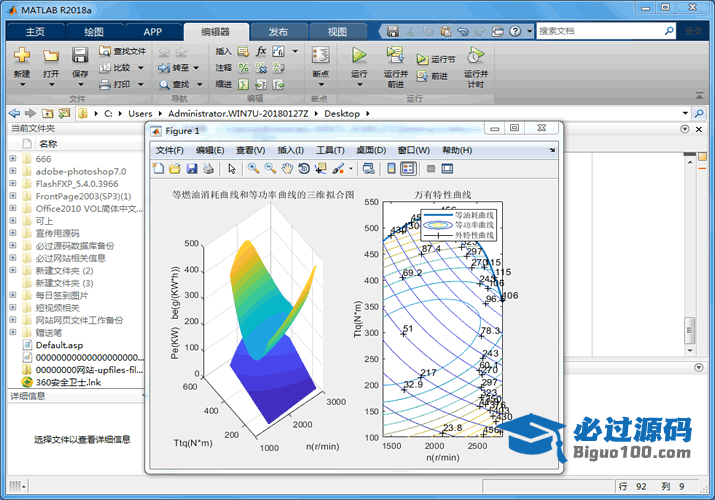Select the Pan hand tool in Figure 1
The image size is (715, 500).
[287, 168]
